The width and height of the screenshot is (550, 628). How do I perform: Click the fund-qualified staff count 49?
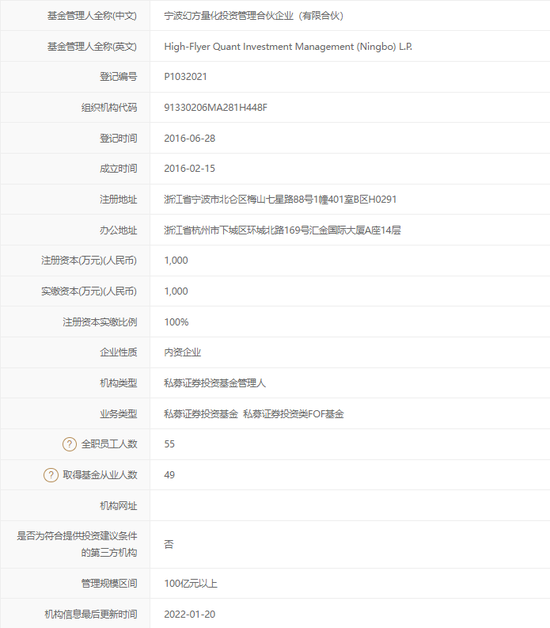pos(169,475)
